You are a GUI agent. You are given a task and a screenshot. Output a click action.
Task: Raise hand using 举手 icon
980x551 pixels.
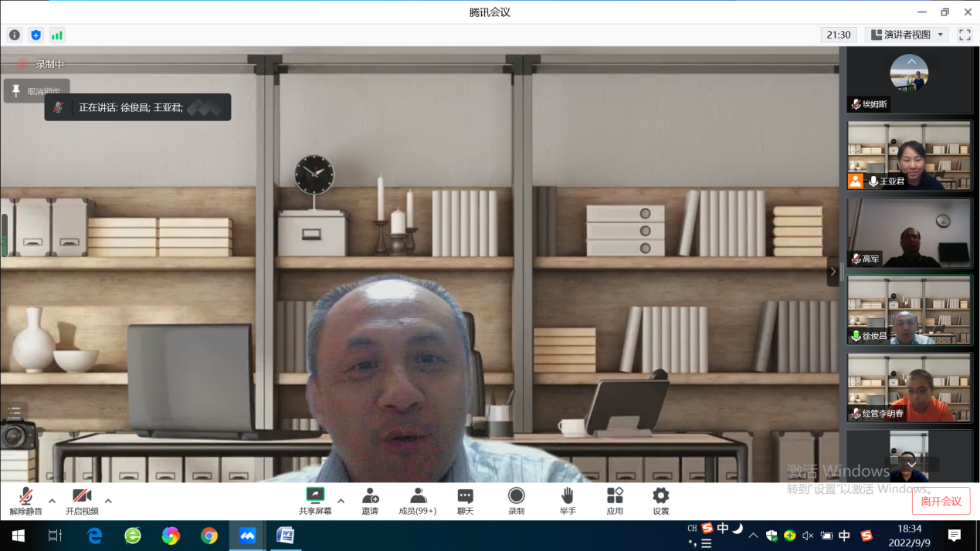[568, 495]
